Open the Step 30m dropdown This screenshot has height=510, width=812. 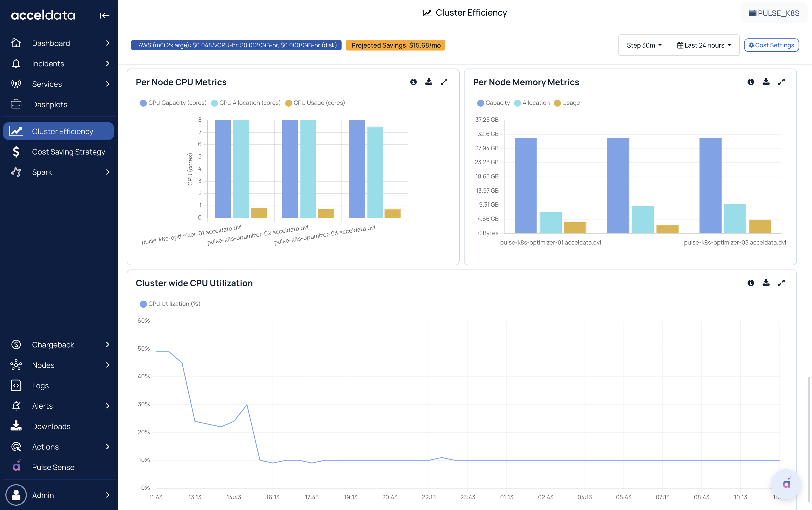pyautogui.click(x=644, y=45)
